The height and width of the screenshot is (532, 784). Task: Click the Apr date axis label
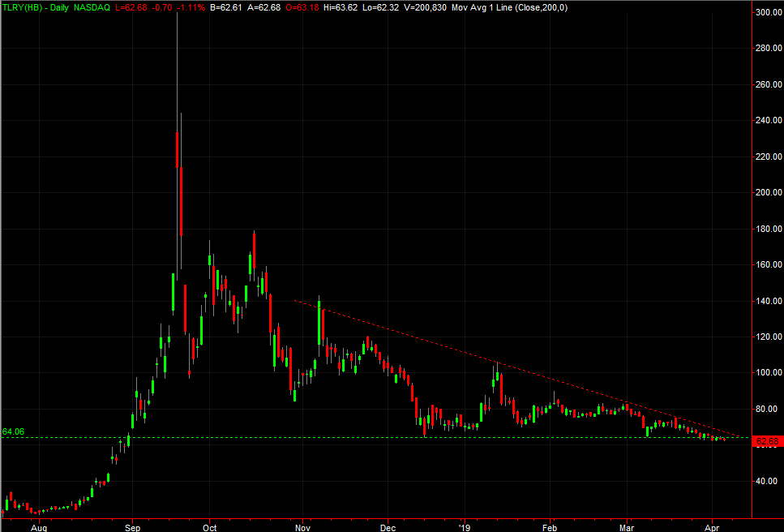712,527
